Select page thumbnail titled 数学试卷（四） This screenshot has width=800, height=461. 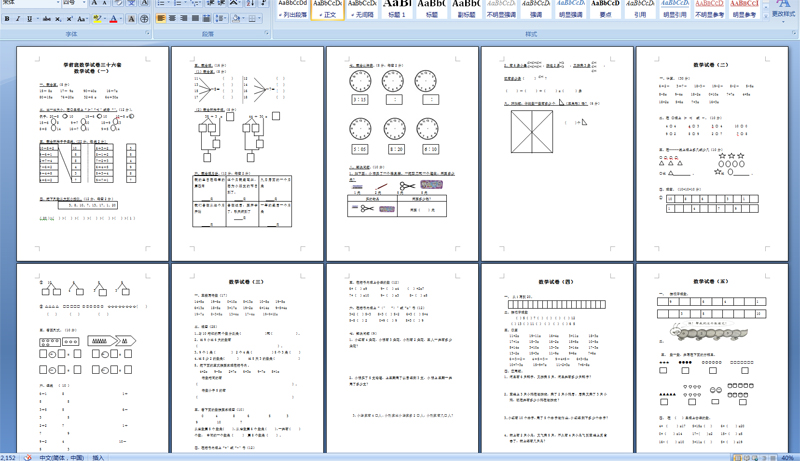point(557,358)
